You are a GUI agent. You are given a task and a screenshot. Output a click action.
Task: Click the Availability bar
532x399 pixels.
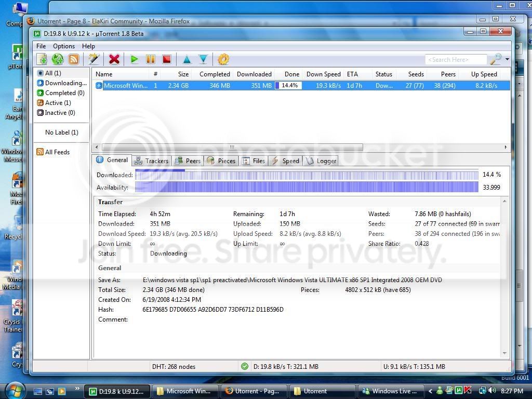[307, 187]
